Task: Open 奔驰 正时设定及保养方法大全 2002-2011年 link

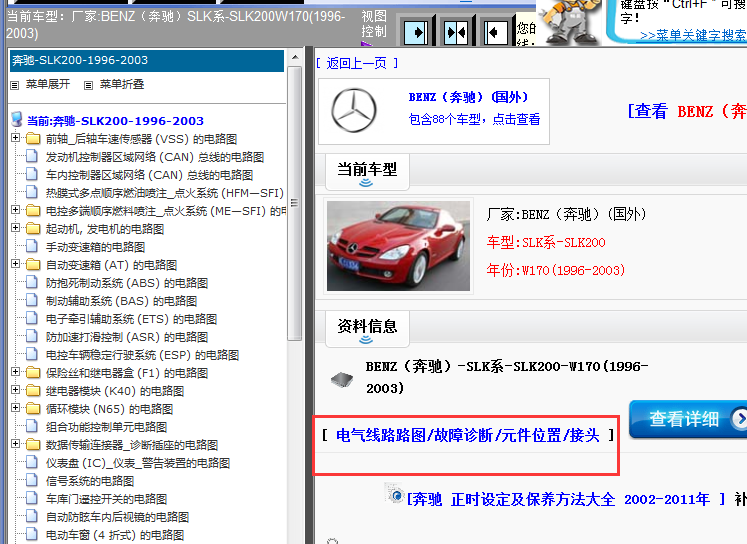Action: [566, 499]
